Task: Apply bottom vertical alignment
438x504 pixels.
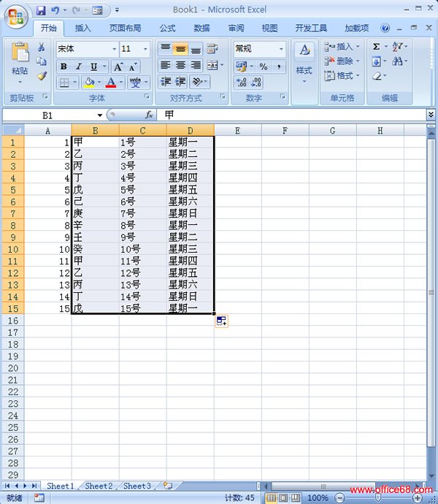Action: 196,49
